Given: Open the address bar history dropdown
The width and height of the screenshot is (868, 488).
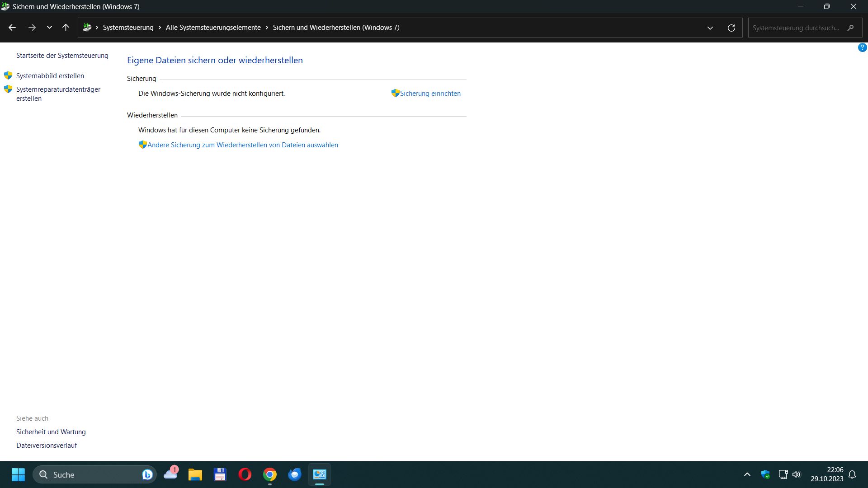Looking at the screenshot, I should point(710,28).
